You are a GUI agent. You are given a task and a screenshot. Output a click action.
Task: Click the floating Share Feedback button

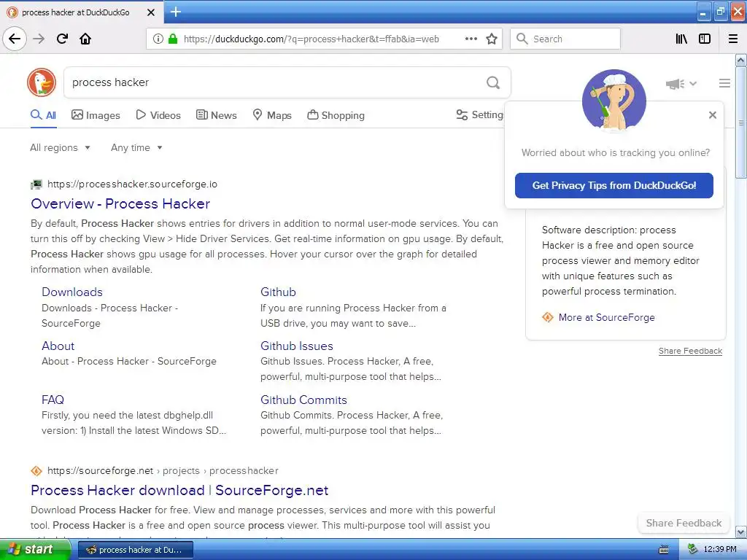pos(683,523)
